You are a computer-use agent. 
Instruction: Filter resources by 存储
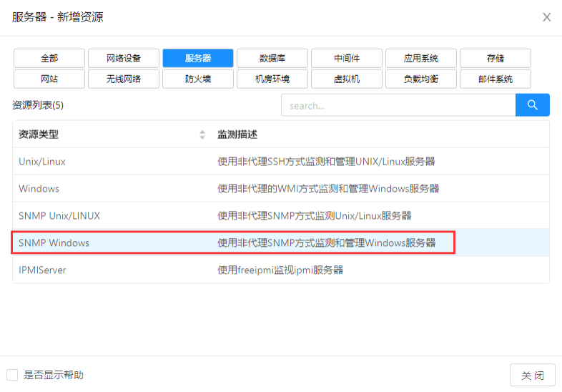496,58
